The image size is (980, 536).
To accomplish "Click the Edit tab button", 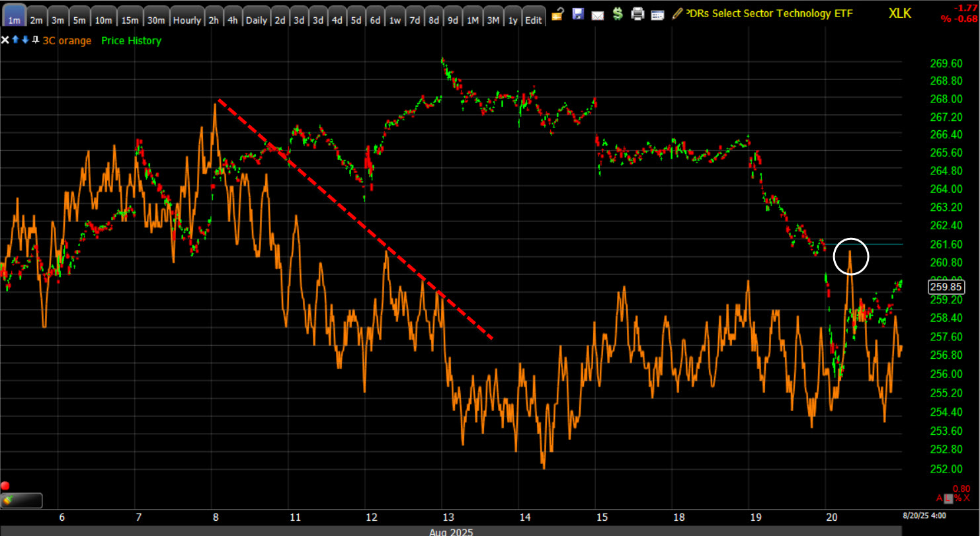I will click(x=533, y=20).
